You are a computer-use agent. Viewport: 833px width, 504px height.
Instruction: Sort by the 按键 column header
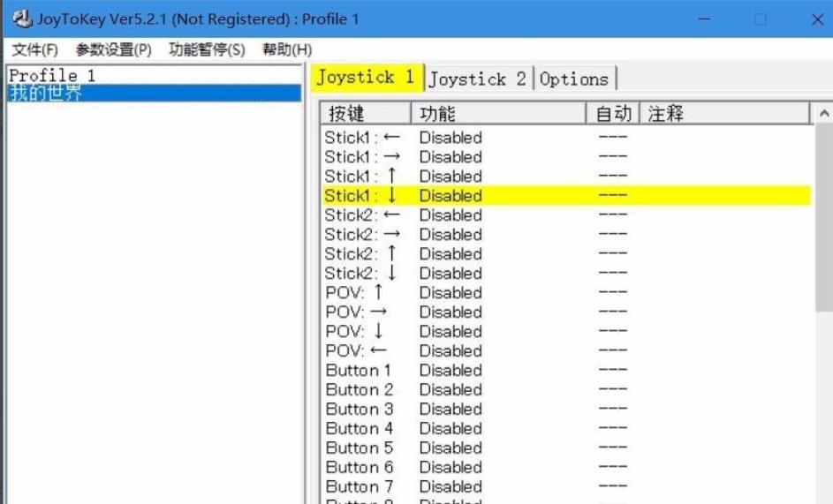[364, 114]
